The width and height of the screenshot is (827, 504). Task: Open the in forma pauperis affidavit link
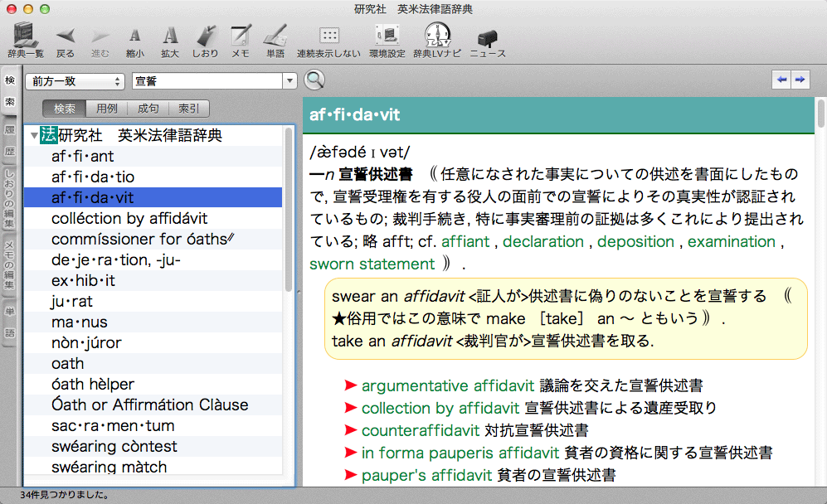click(x=460, y=453)
